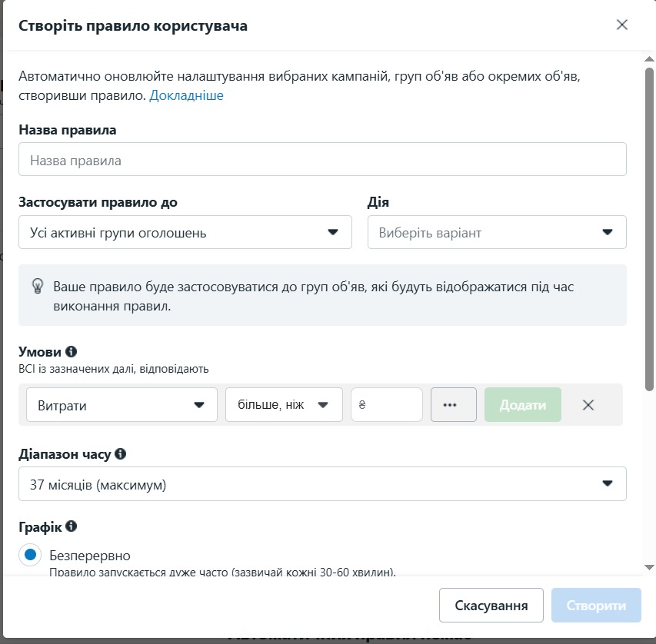Screen dimensions: 656x644
Task: Click the info icon beside Діапазон часу
Action: pos(121,453)
